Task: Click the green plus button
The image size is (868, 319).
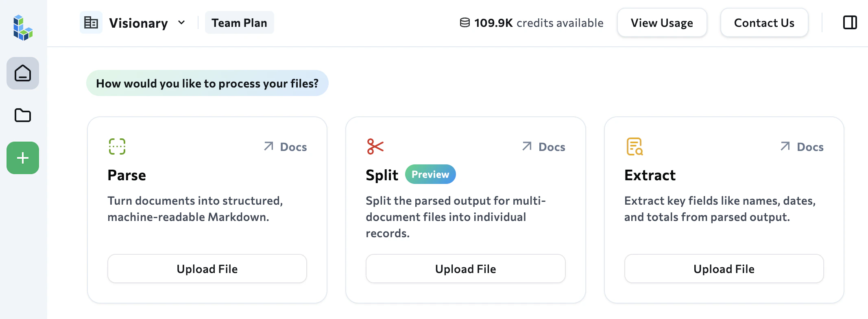Action: pos(23,158)
